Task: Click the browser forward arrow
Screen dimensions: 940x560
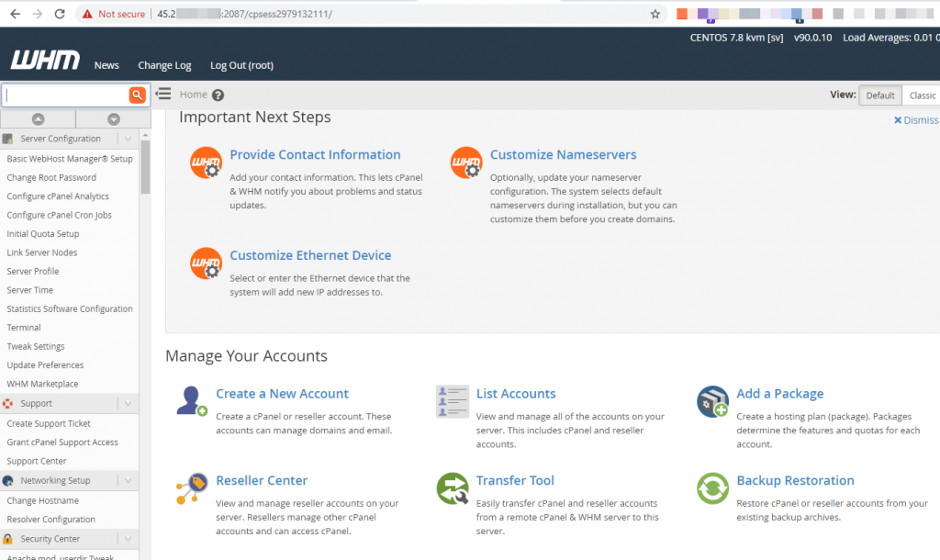Action: click(37, 14)
